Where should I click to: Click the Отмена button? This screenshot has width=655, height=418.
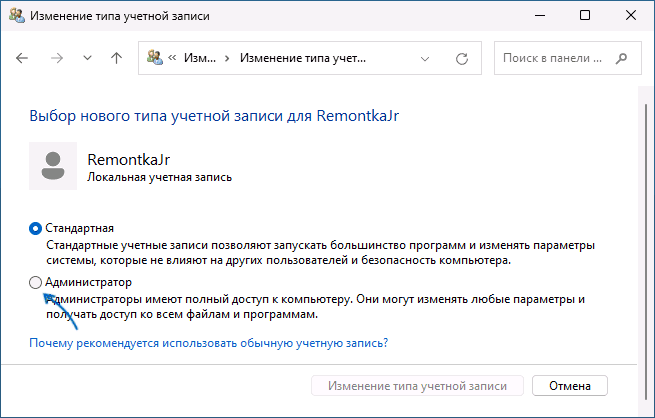570,386
